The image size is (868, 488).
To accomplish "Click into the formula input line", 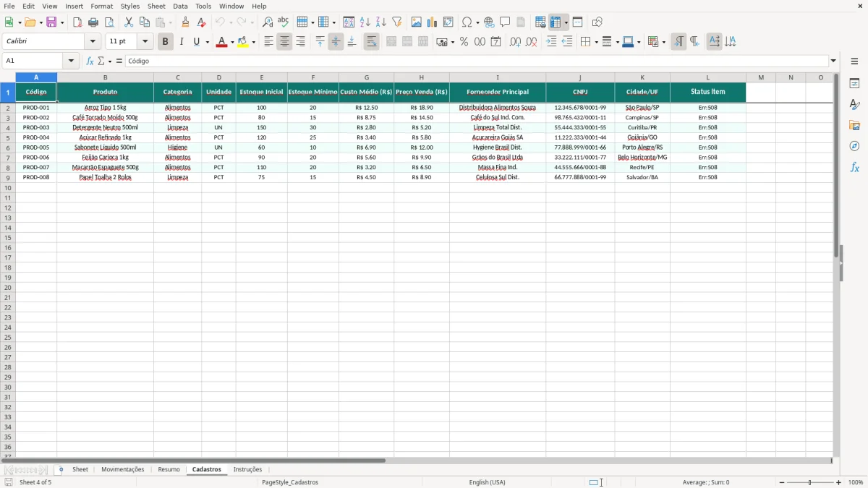I will [x=477, y=61].
